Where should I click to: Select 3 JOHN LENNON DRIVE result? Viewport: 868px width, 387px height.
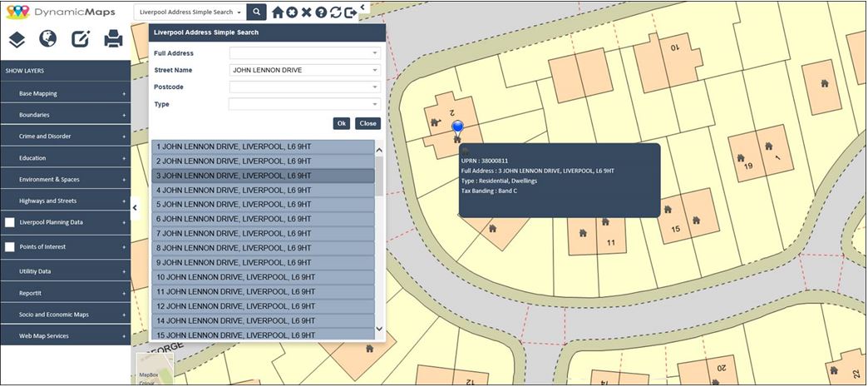click(263, 176)
